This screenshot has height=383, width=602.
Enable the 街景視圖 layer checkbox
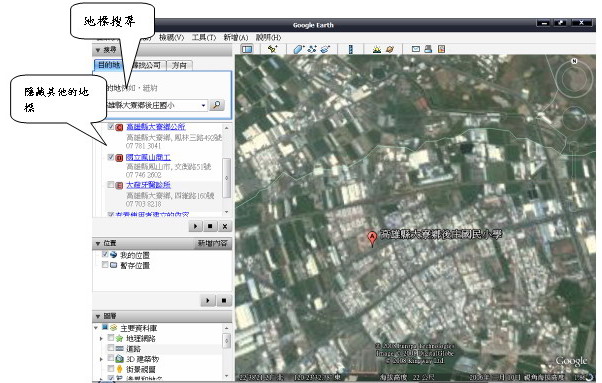click(x=111, y=368)
